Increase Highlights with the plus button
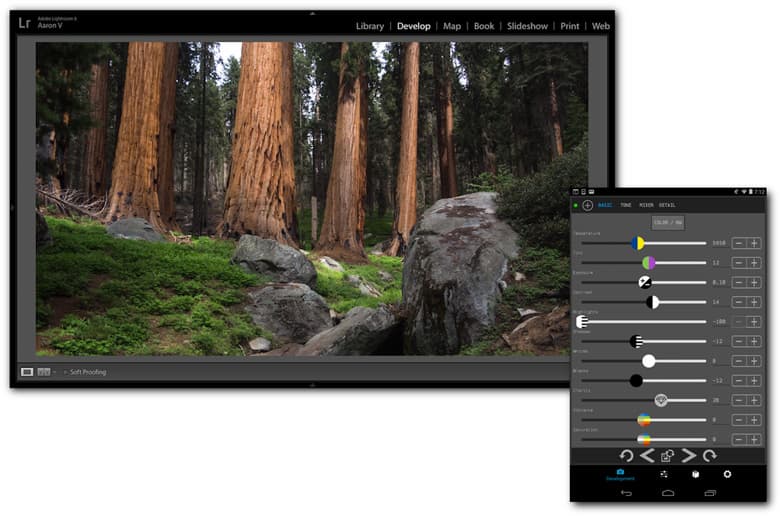 (754, 321)
